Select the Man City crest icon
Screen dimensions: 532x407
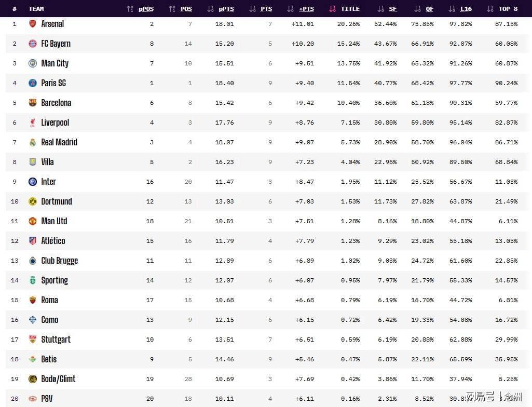point(33,63)
